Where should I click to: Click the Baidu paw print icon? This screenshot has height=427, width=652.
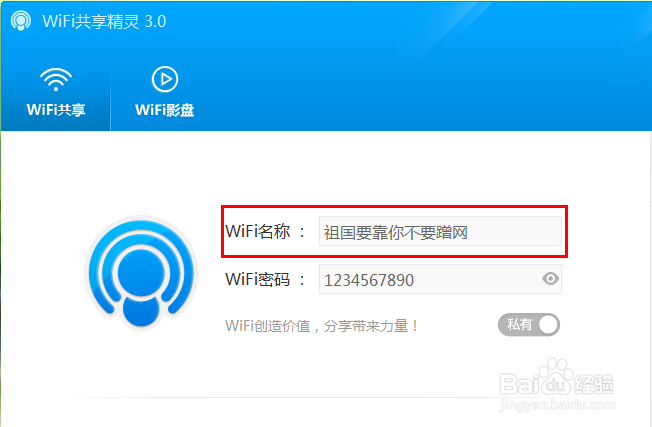click(554, 376)
